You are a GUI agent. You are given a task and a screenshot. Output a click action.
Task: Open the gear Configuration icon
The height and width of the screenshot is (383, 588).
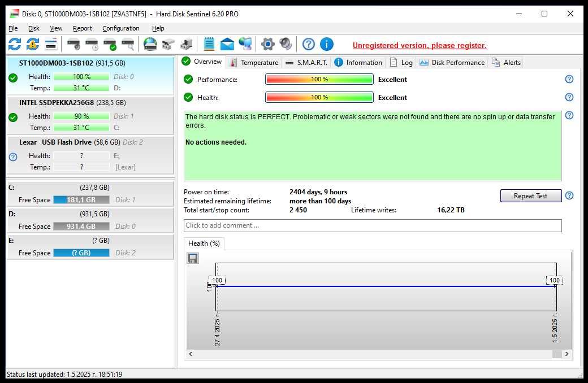click(x=268, y=44)
